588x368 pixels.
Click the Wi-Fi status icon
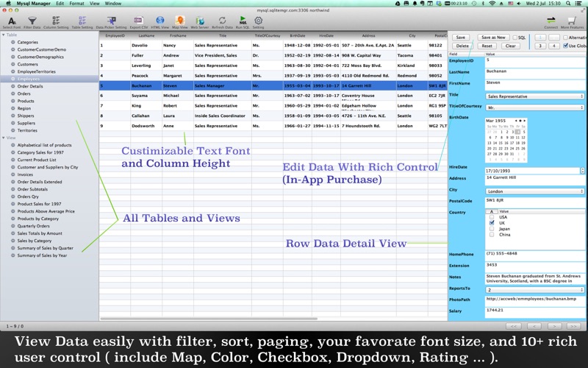click(492, 4)
